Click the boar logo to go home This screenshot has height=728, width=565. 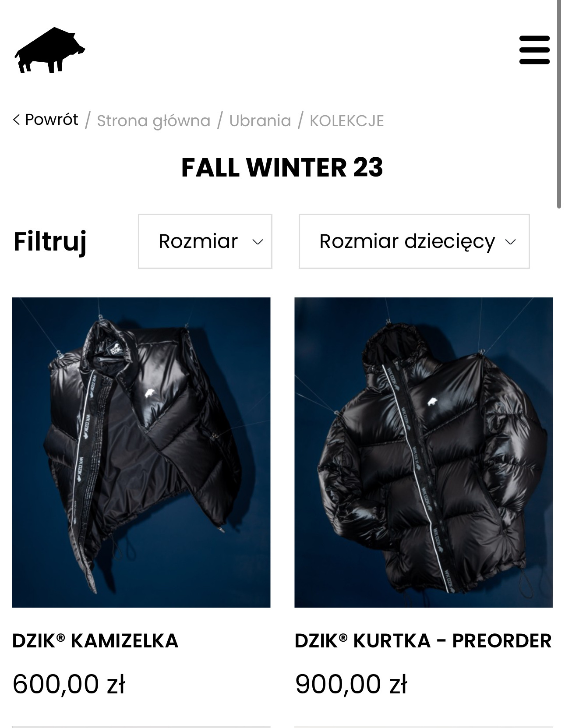pos(50,50)
